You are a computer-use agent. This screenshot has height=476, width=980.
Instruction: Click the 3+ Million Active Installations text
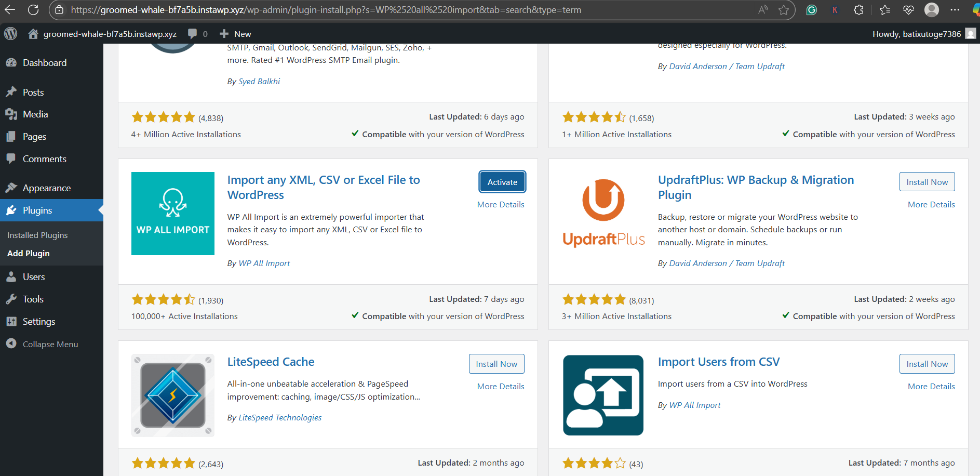pos(616,316)
